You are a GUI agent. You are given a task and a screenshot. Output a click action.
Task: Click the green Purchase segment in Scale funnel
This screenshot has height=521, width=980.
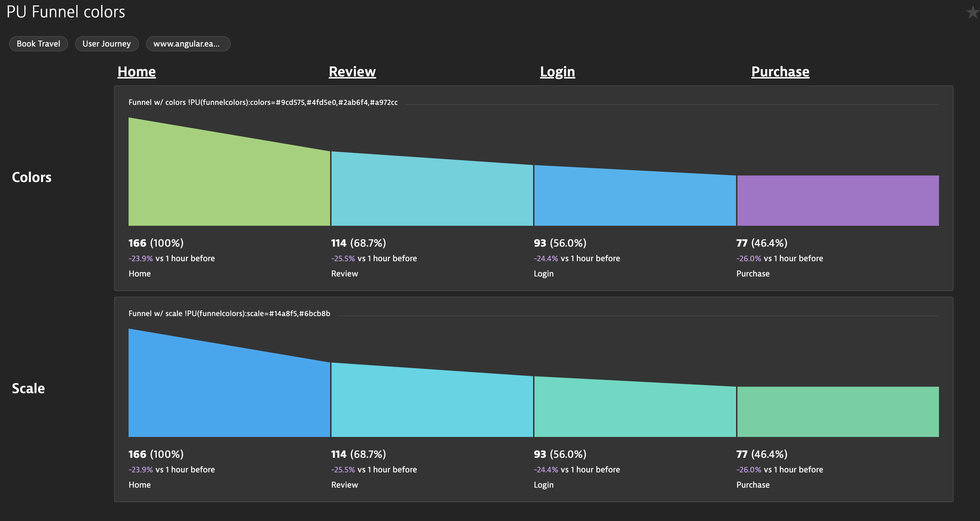coord(838,412)
